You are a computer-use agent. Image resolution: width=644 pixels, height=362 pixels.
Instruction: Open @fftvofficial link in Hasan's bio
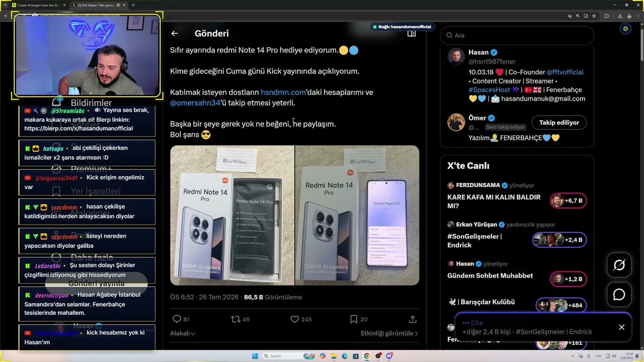[565, 72]
